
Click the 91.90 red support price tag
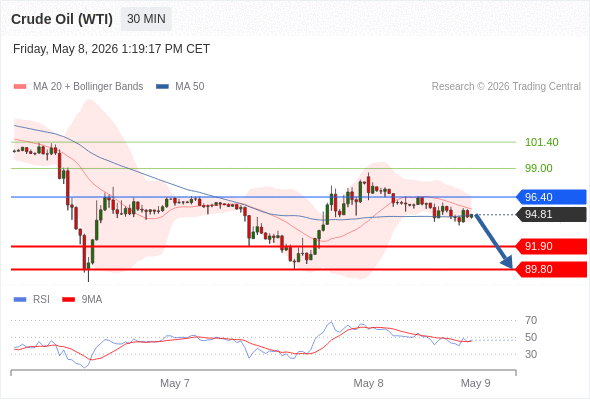[551, 246]
